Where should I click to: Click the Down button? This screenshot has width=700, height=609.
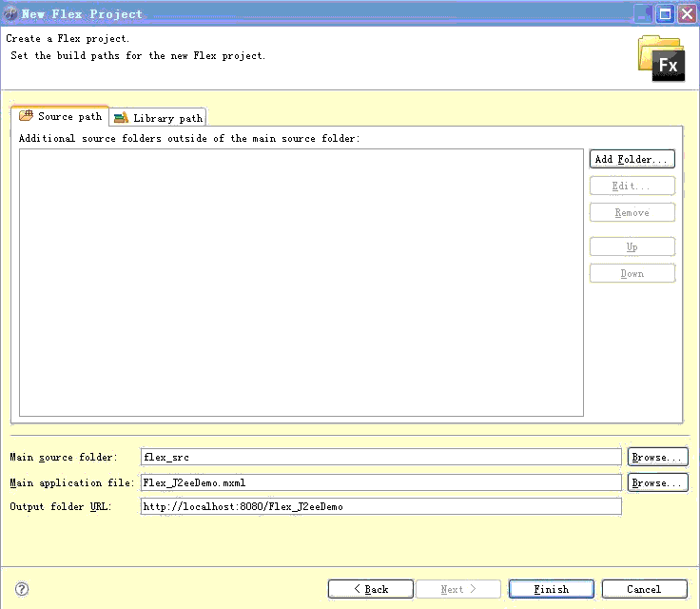click(632, 273)
